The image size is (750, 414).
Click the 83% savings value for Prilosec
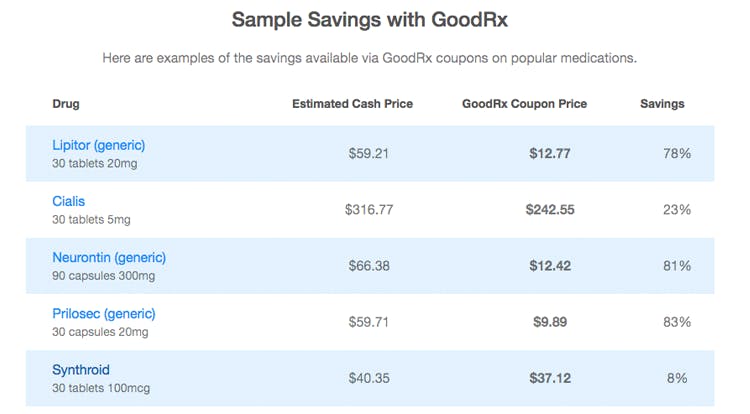coord(677,322)
